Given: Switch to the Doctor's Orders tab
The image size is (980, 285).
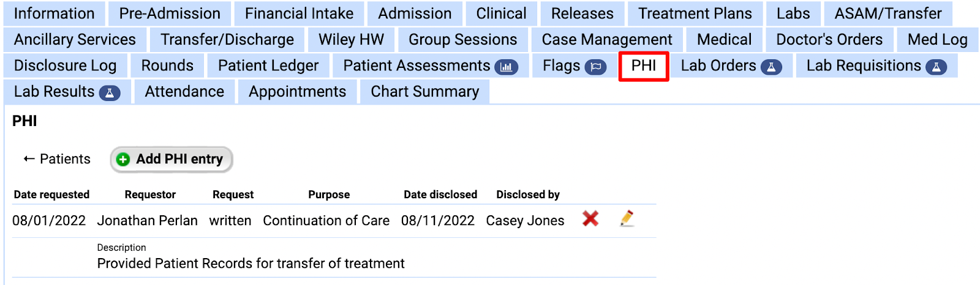Looking at the screenshot, I should point(829,40).
